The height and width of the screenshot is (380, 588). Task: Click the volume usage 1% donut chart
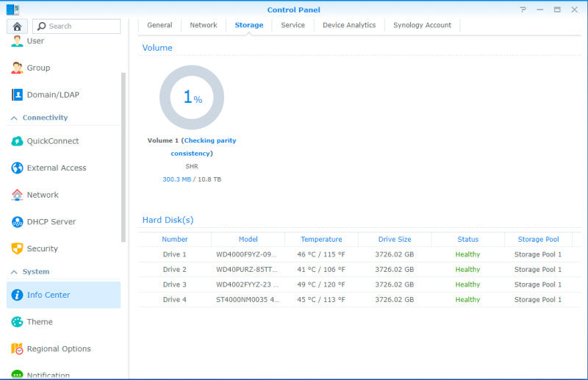point(192,98)
